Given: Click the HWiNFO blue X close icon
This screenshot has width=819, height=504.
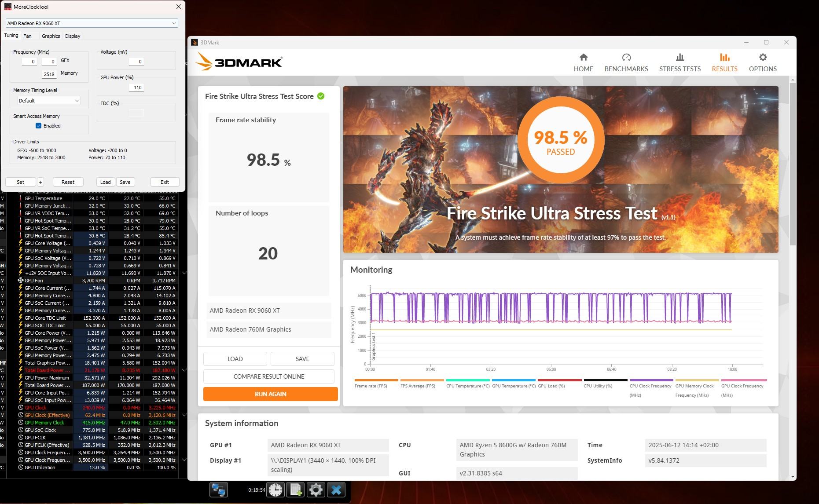Looking at the screenshot, I should [x=336, y=489].
